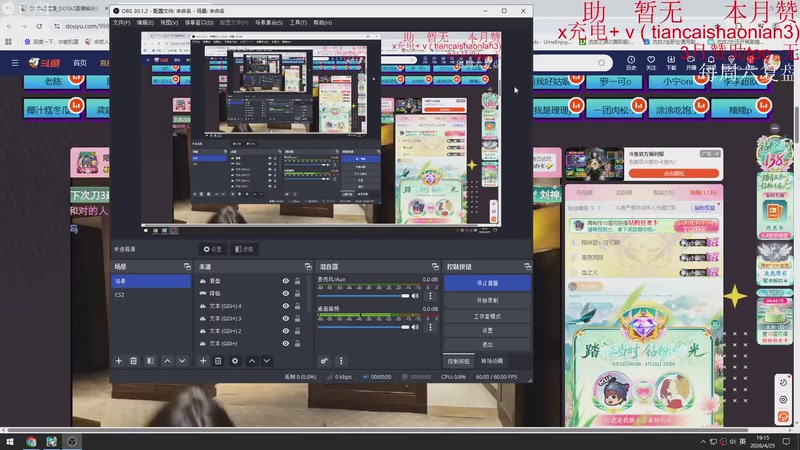Click the browser address bar douyu.com
The image size is (800, 450).
[86, 26]
